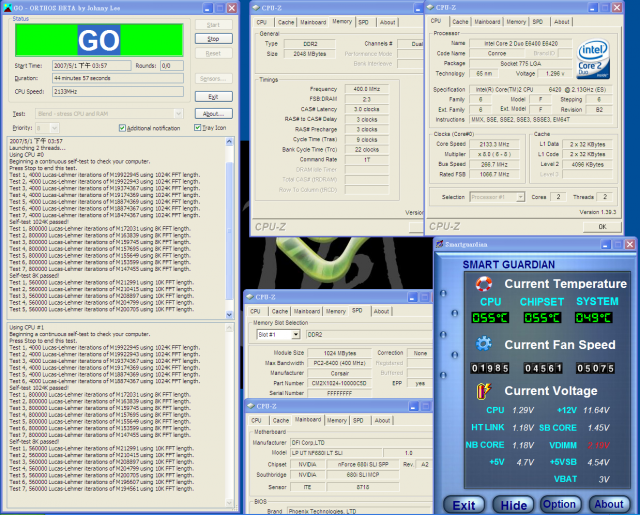
Task: Minimize the ORTHOS window
Action: pos(208,8)
